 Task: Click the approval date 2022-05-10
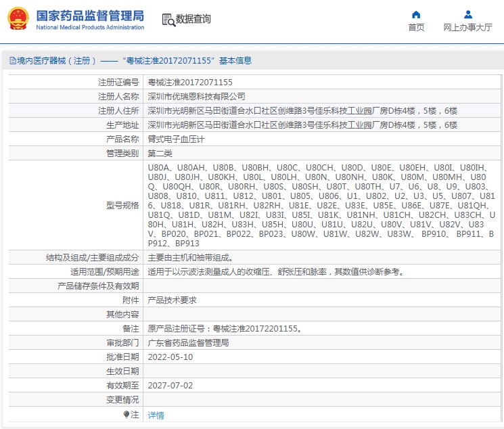[x=170, y=357]
